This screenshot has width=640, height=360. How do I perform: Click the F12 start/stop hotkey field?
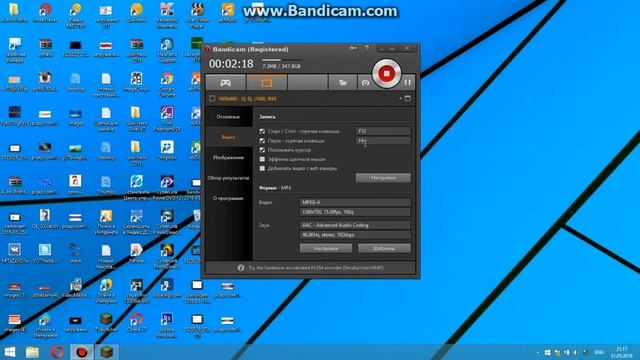pos(383,131)
